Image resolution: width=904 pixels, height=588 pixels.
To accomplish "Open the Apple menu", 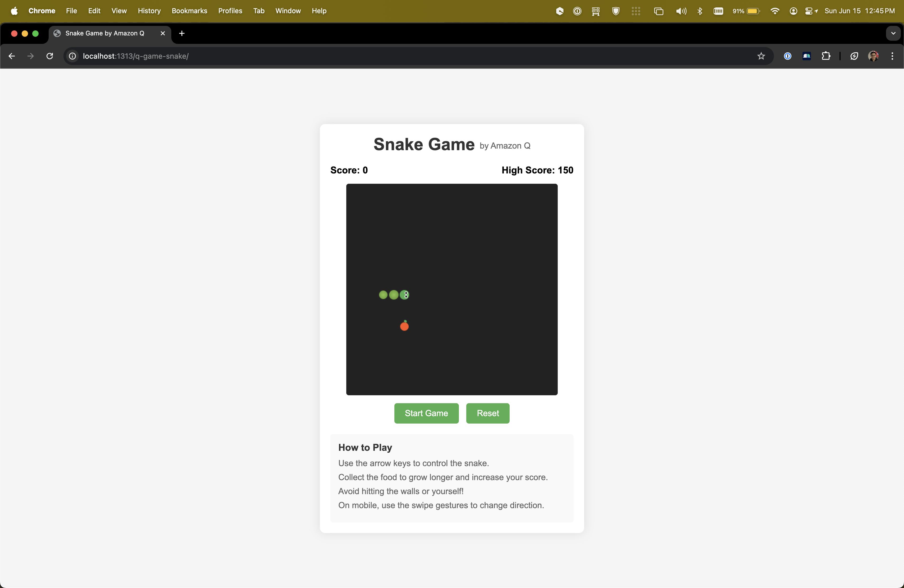I will [x=14, y=11].
